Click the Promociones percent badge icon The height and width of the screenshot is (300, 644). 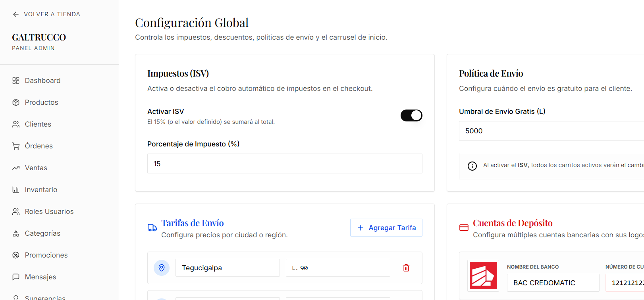(16, 255)
